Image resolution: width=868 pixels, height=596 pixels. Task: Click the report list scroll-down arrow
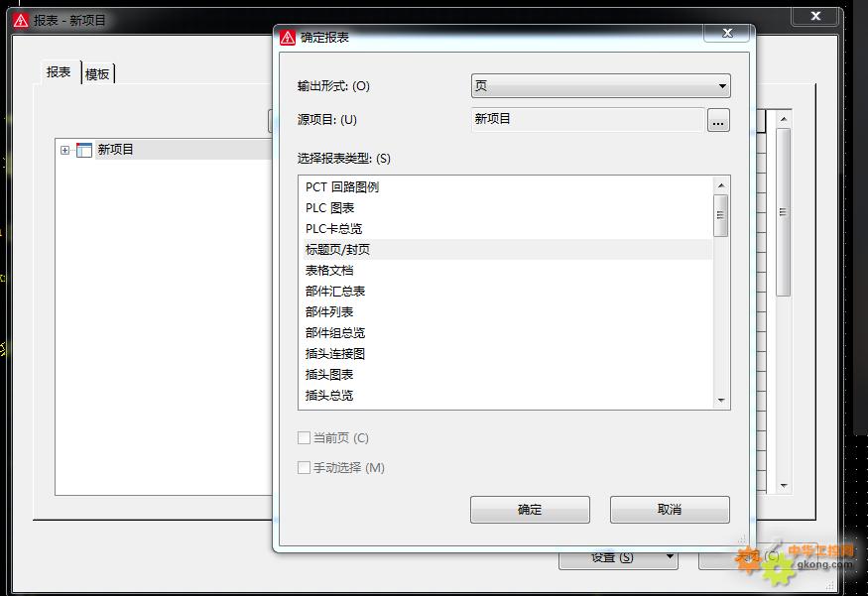tap(721, 400)
